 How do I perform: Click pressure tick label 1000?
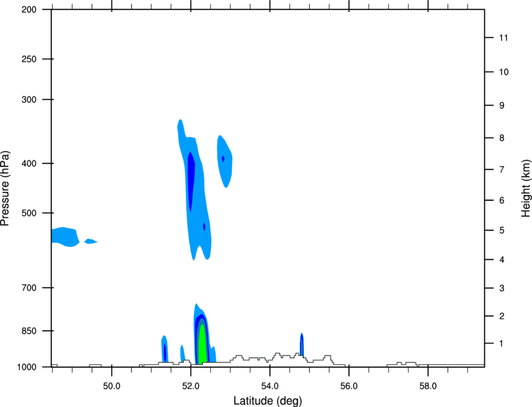click(26, 368)
